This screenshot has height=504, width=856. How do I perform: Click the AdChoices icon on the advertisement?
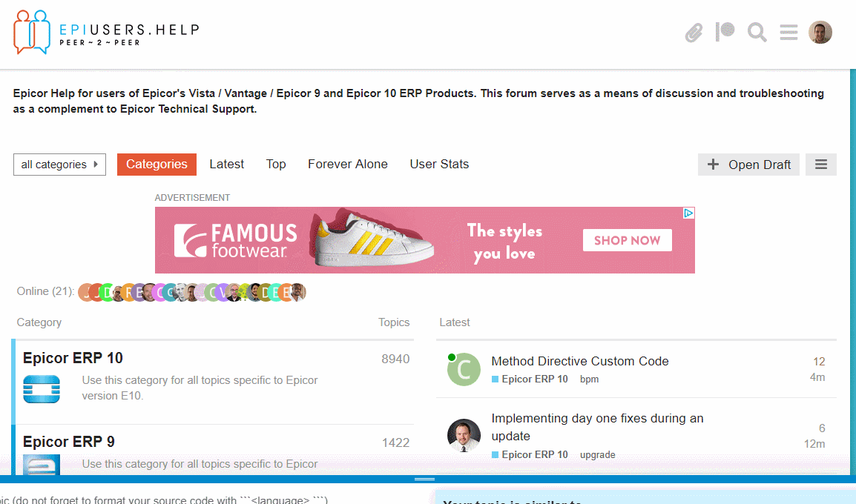[688, 213]
